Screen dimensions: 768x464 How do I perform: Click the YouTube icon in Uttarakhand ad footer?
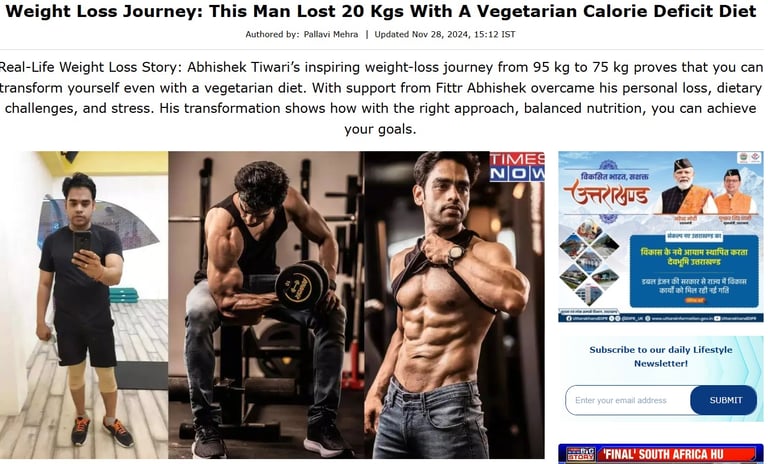(717, 318)
